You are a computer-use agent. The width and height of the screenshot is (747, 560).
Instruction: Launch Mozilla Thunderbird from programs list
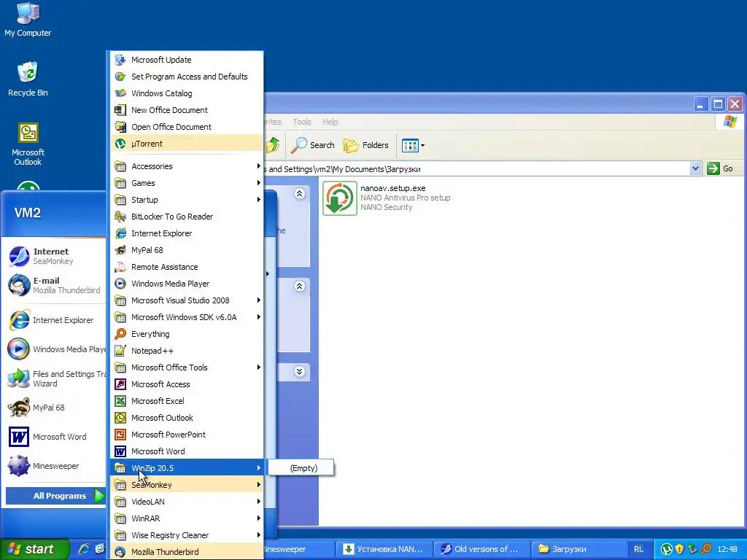187,552
